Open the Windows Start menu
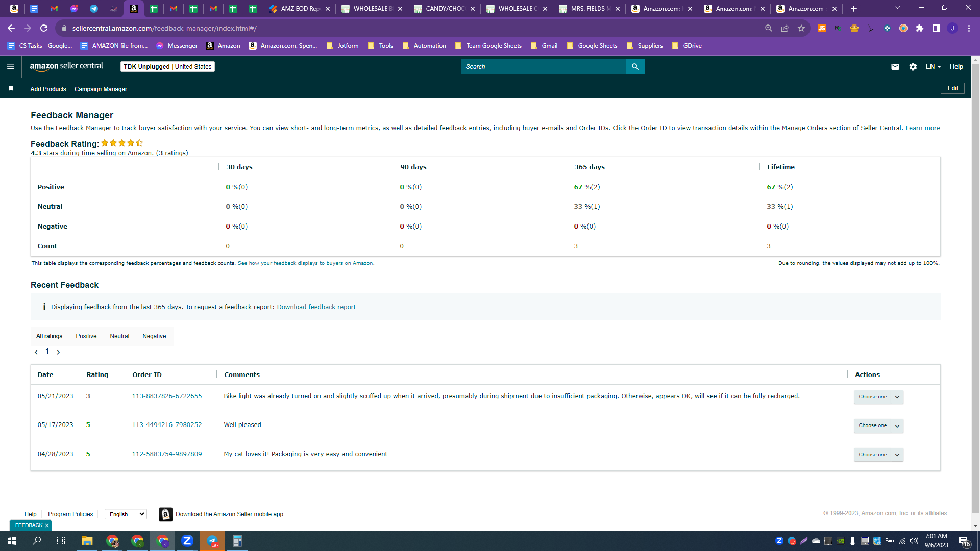 tap(12, 541)
